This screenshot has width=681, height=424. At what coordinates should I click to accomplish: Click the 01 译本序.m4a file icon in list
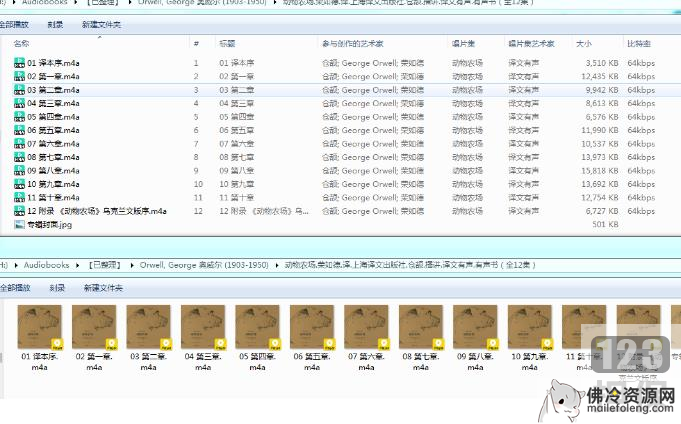pos(20,63)
